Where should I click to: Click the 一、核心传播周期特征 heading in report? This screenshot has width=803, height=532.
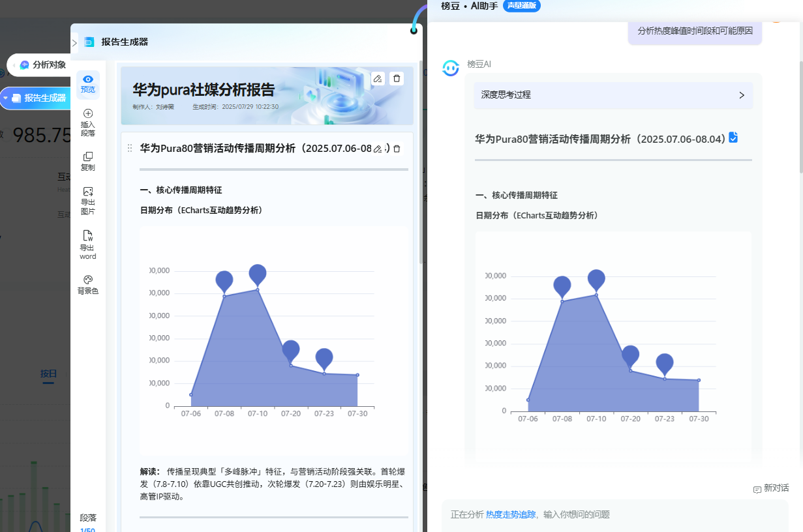click(x=181, y=190)
